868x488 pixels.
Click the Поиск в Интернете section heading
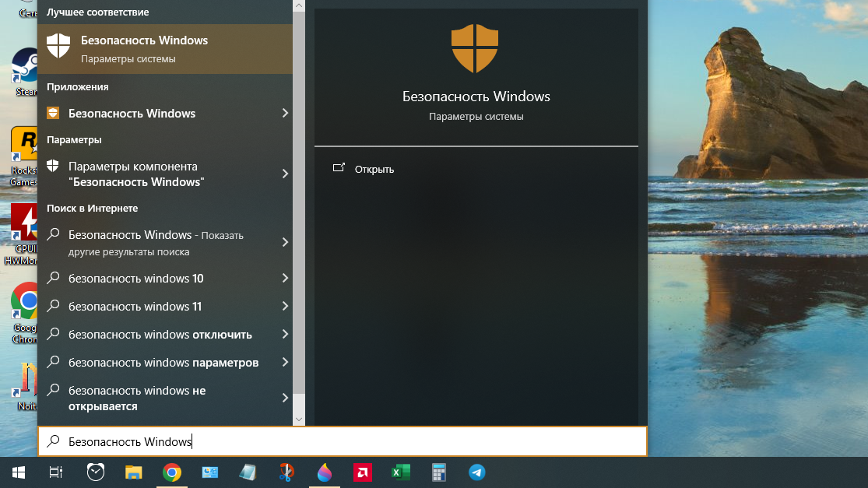coord(93,209)
